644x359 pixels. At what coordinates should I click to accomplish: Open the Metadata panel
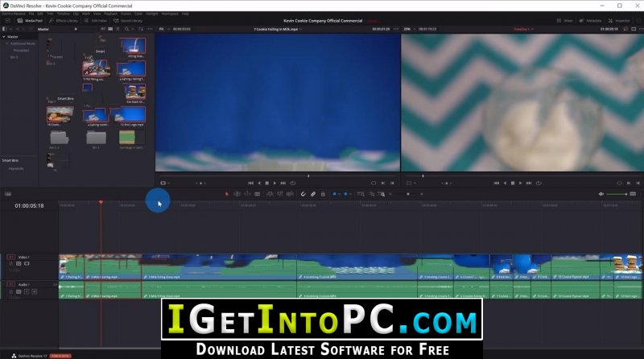[x=591, y=21]
